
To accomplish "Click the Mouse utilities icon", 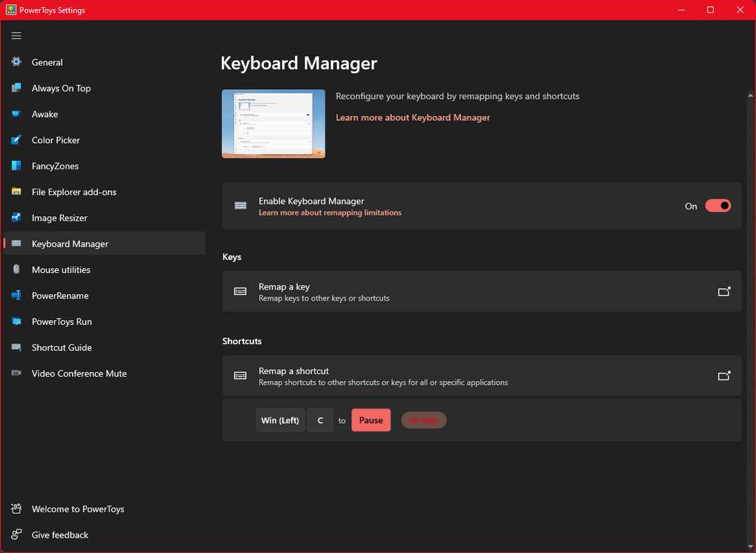I will [x=17, y=270].
